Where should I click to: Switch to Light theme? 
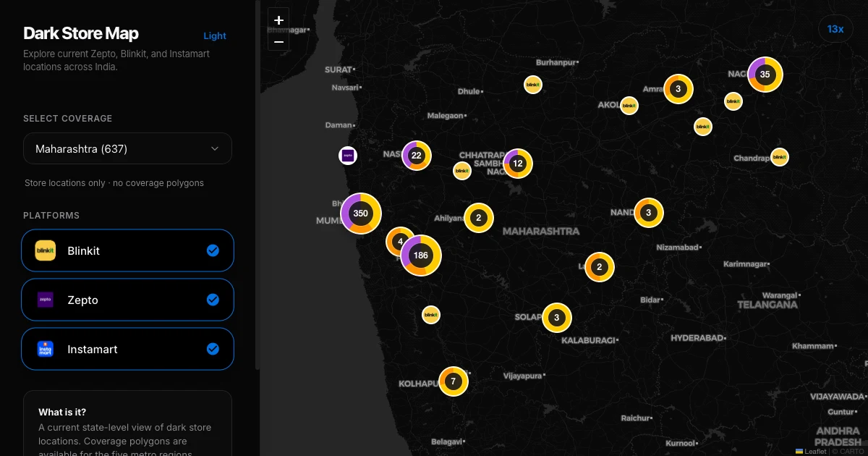coord(215,35)
